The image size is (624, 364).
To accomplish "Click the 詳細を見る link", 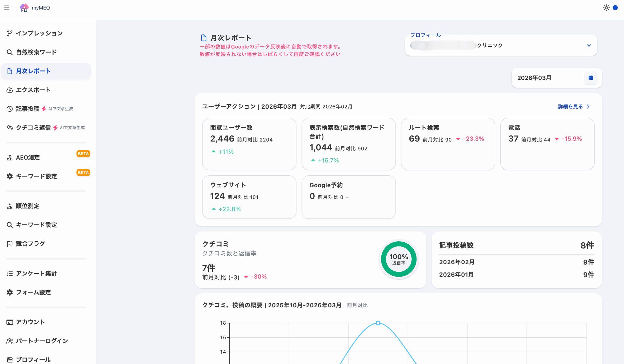I will click(x=570, y=106).
